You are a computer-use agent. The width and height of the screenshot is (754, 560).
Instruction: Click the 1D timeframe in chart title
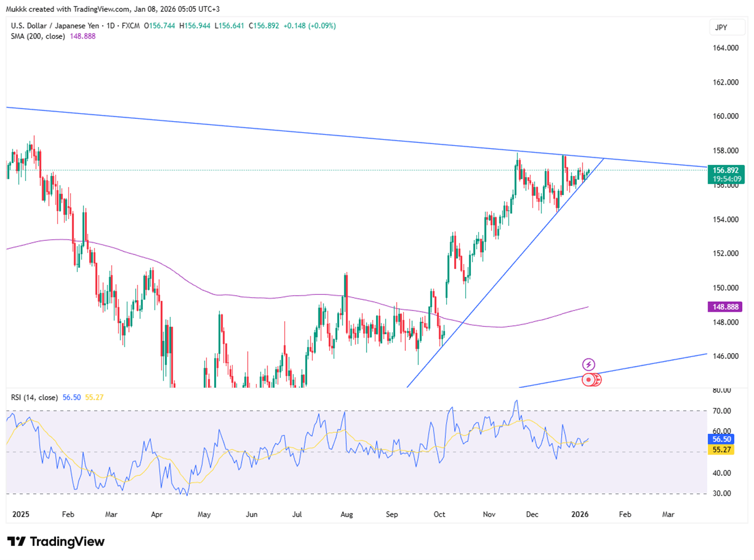[110, 26]
